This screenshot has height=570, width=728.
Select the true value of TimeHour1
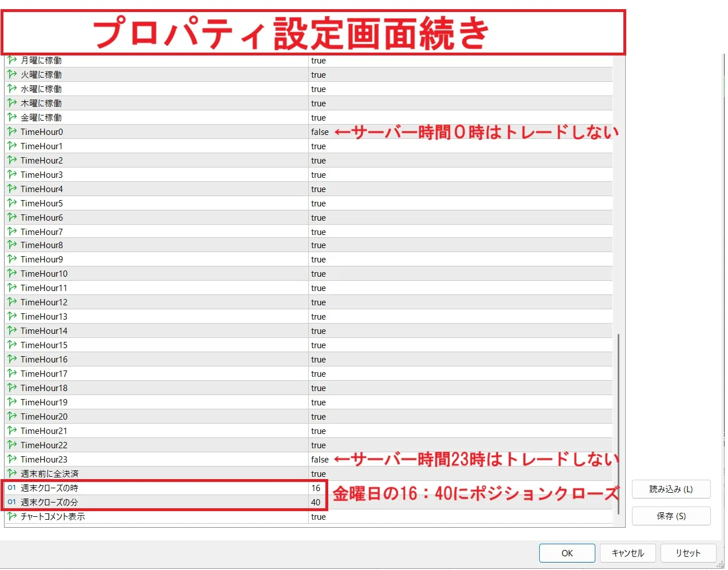point(319,146)
